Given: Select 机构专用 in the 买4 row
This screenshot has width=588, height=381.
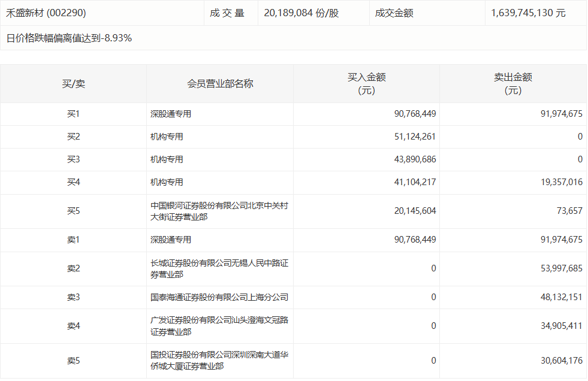Looking at the screenshot, I should point(167,182).
